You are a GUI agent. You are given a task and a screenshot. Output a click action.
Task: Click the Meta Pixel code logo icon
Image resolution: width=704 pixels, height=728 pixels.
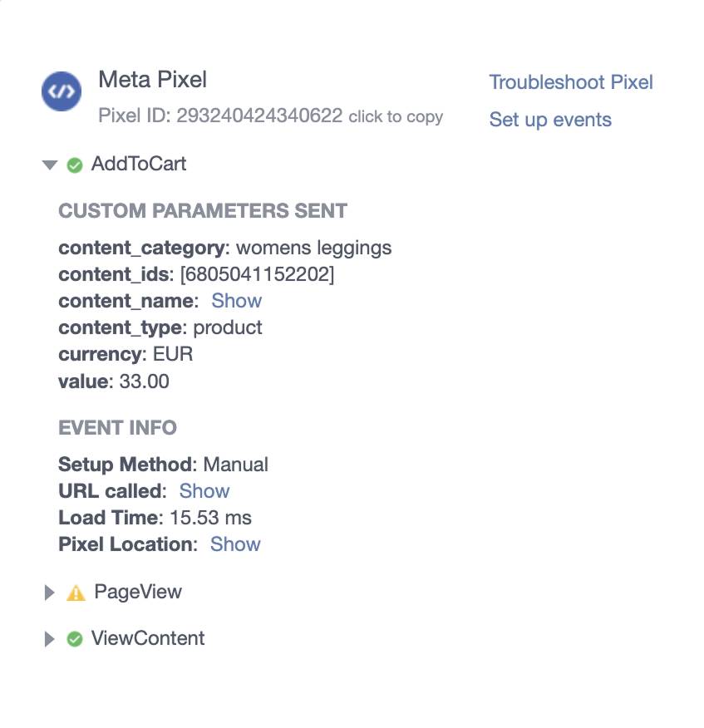coord(63,90)
